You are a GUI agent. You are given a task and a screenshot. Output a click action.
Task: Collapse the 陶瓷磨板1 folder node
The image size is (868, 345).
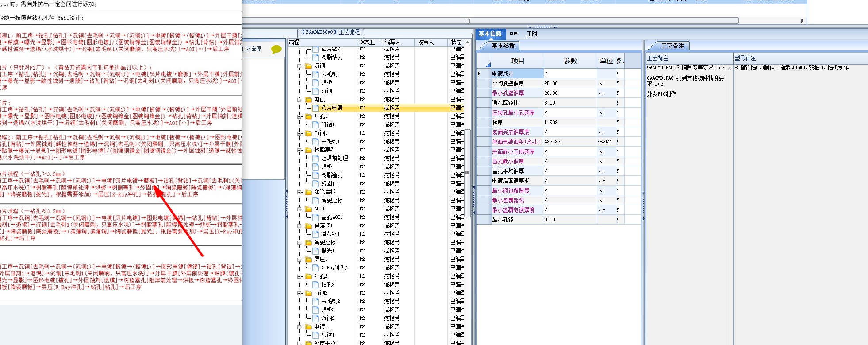(x=300, y=243)
